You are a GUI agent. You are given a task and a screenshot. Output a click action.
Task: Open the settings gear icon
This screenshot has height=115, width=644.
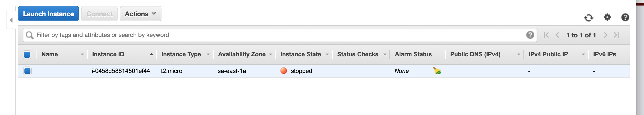[x=607, y=17]
